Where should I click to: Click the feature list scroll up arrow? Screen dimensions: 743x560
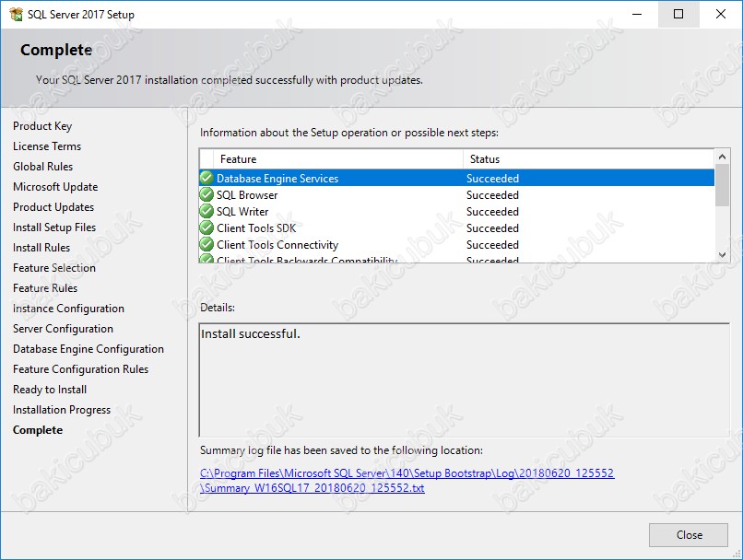click(x=722, y=157)
